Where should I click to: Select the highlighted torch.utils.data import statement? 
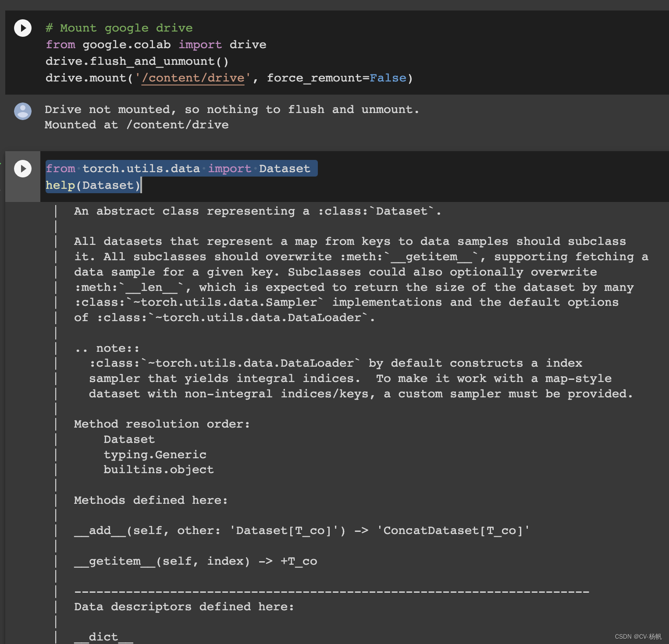click(x=181, y=168)
